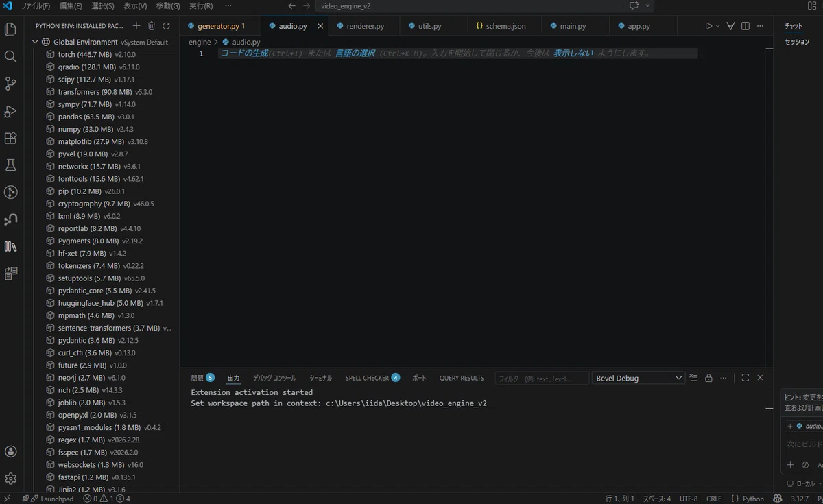Select the セッション tab in chat panel
Screen dimensions: 823x504
point(797,42)
